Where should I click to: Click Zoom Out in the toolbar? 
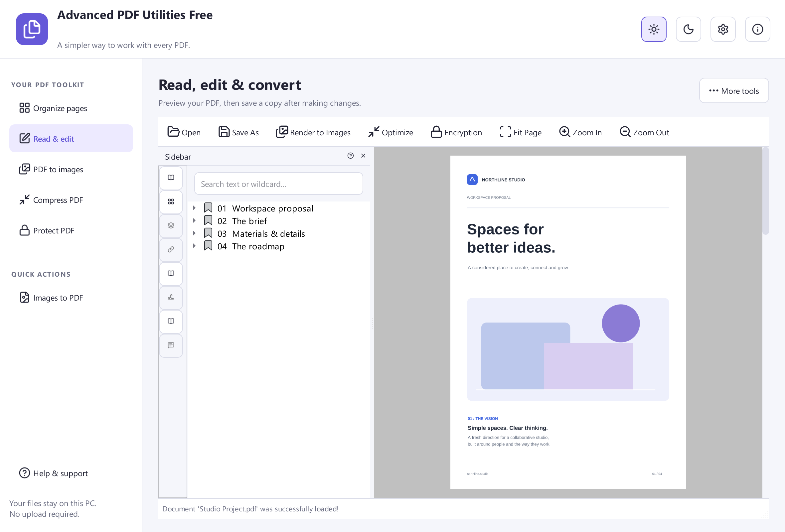(x=644, y=132)
